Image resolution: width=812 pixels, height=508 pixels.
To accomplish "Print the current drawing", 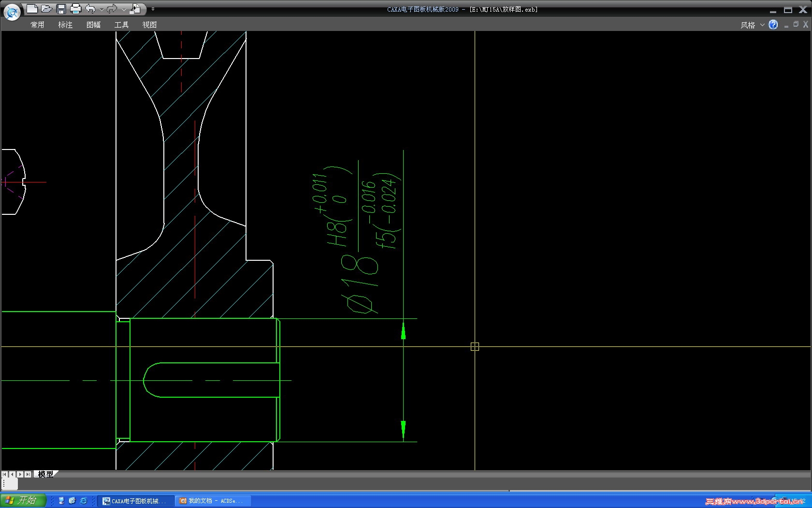I will pos(75,9).
